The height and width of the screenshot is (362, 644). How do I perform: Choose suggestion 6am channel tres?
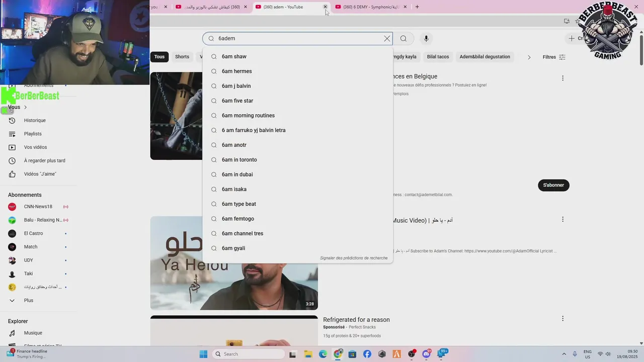click(297, 233)
